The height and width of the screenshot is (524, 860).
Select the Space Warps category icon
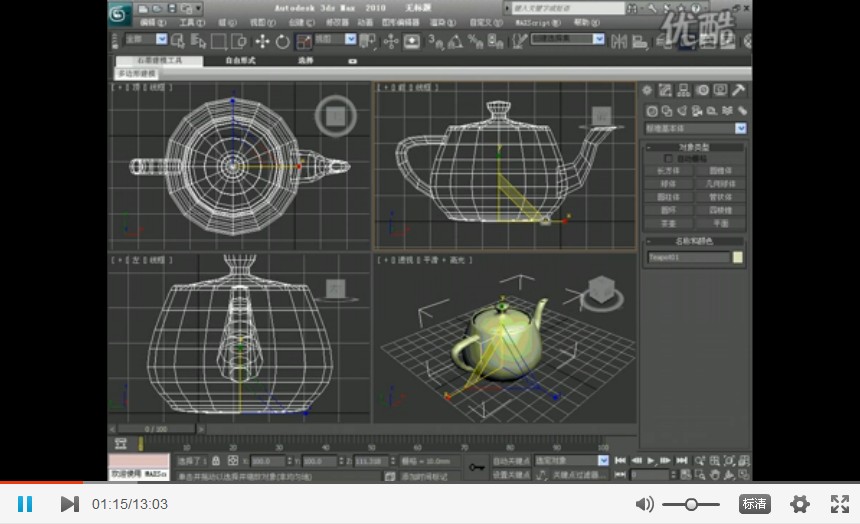pos(727,111)
